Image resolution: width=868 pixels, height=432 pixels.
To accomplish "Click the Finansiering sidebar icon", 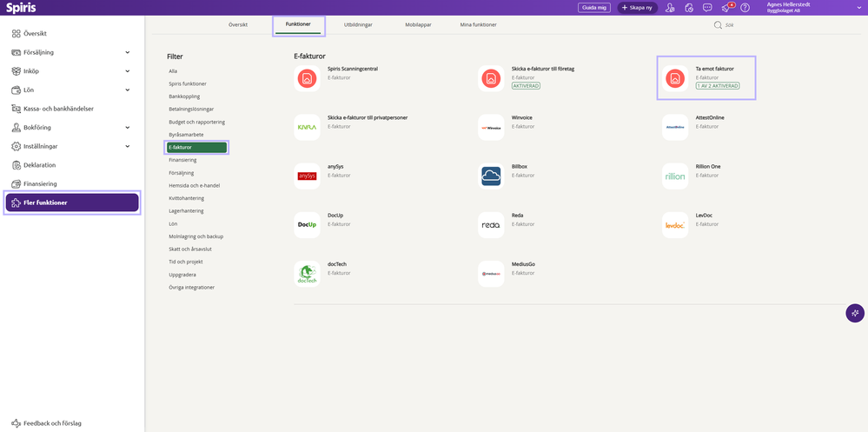I will 16,184.
